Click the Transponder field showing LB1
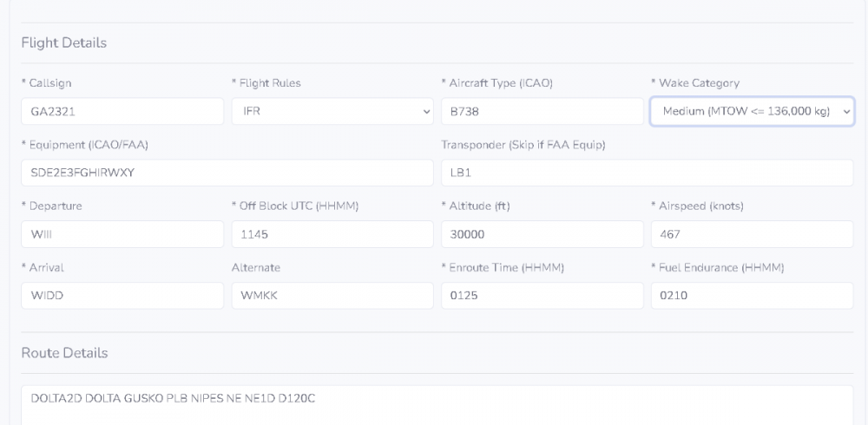The height and width of the screenshot is (425, 868). (647, 173)
